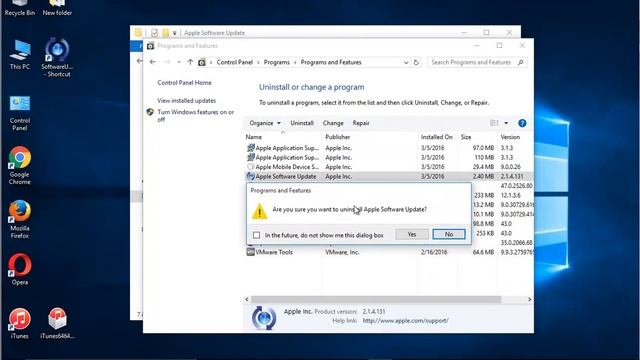This screenshot has width=640, height=360.
Task: Click the 2/16/2016 installed date cell
Action: [434, 252]
